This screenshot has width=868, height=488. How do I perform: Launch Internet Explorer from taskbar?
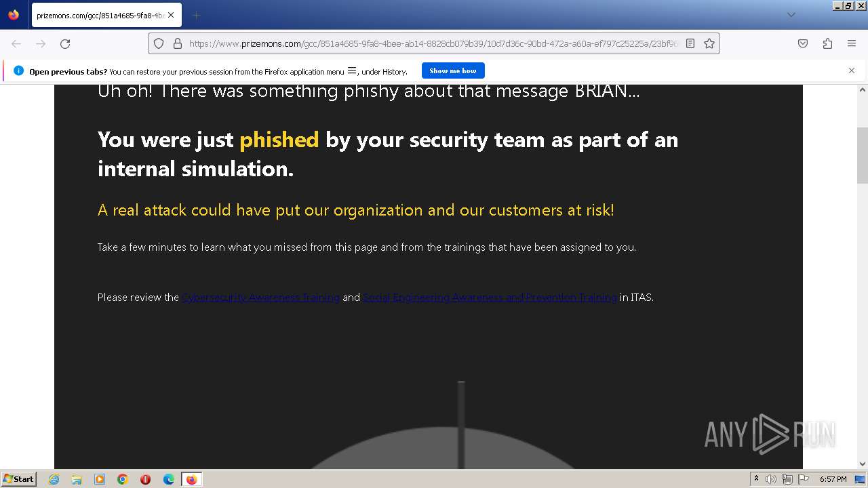coord(54,479)
